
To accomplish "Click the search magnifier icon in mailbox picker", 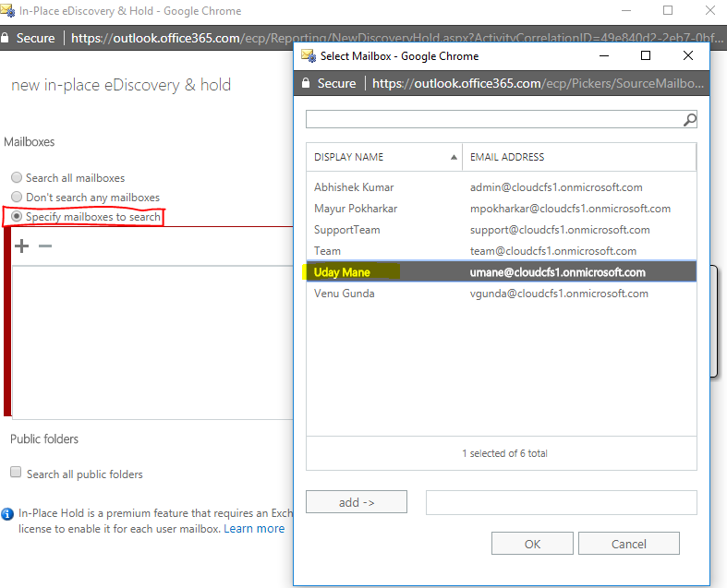I will pyautogui.click(x=689, y=120).
